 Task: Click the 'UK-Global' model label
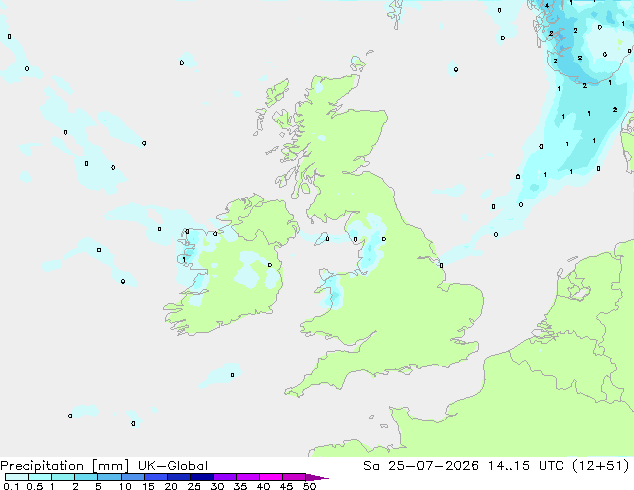click(173, 466)
